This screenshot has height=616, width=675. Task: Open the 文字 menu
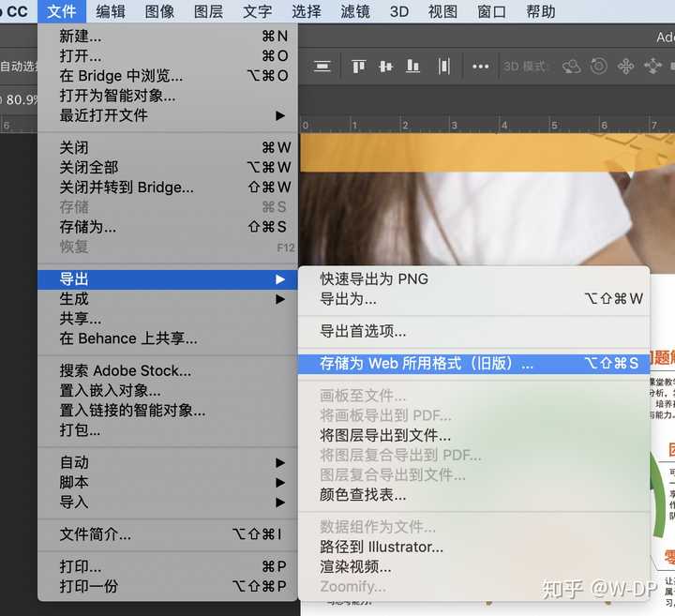(258, 11)
